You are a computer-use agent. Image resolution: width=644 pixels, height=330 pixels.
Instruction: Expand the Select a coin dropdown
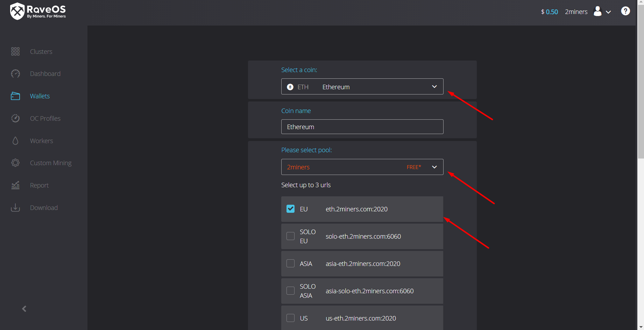click(x=362, y=86)
